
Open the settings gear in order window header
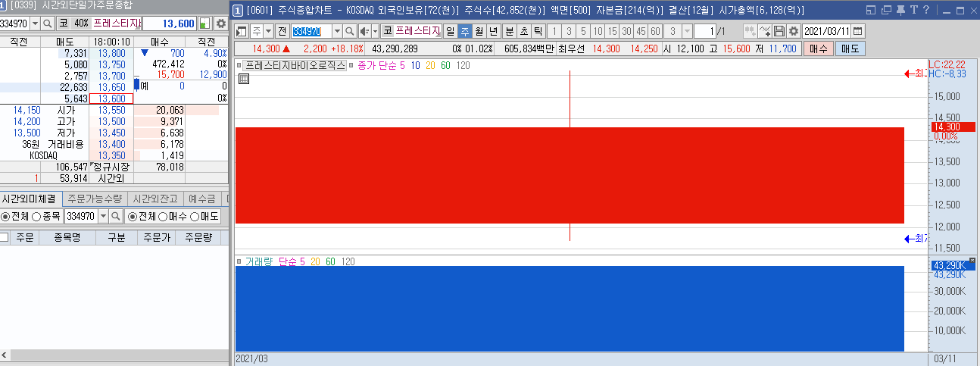pos(220,23)
